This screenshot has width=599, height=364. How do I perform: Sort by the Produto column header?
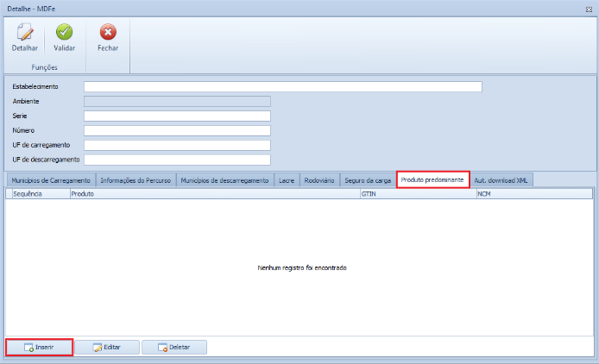(214, 195)
